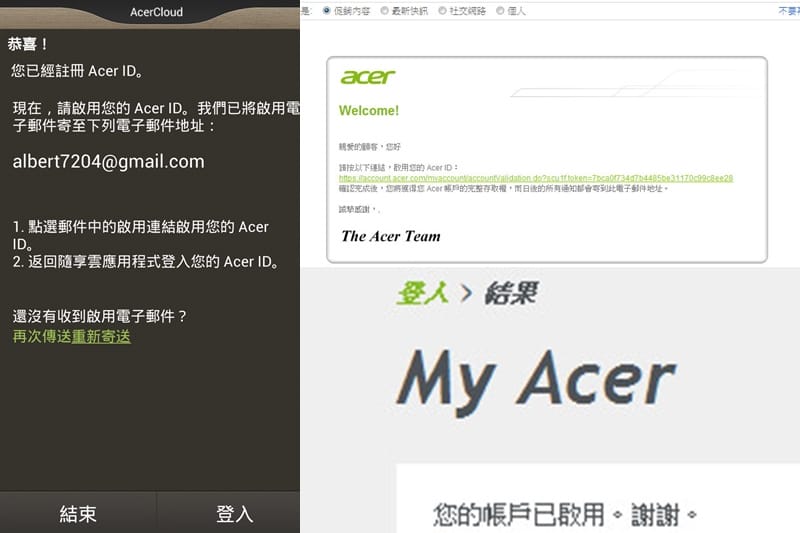Click The Acer Team signature
The height and width of the screenshot is (533, 800).
coord(391,236)
